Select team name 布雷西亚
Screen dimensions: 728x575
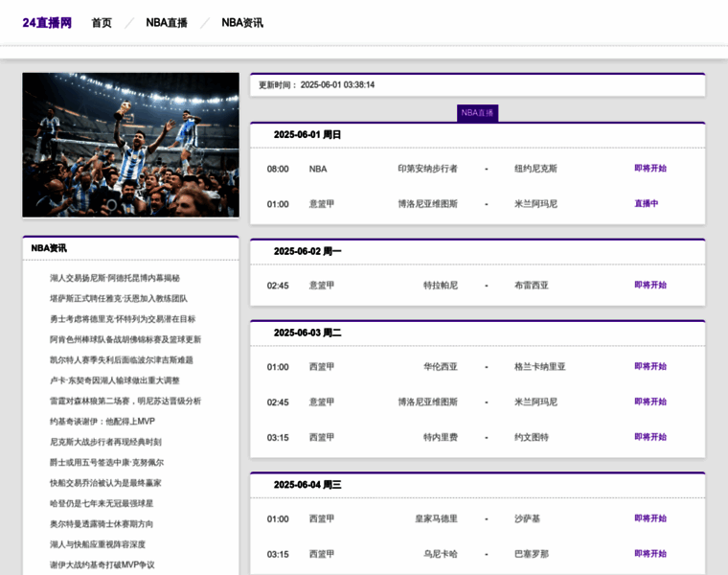[532, 286]
